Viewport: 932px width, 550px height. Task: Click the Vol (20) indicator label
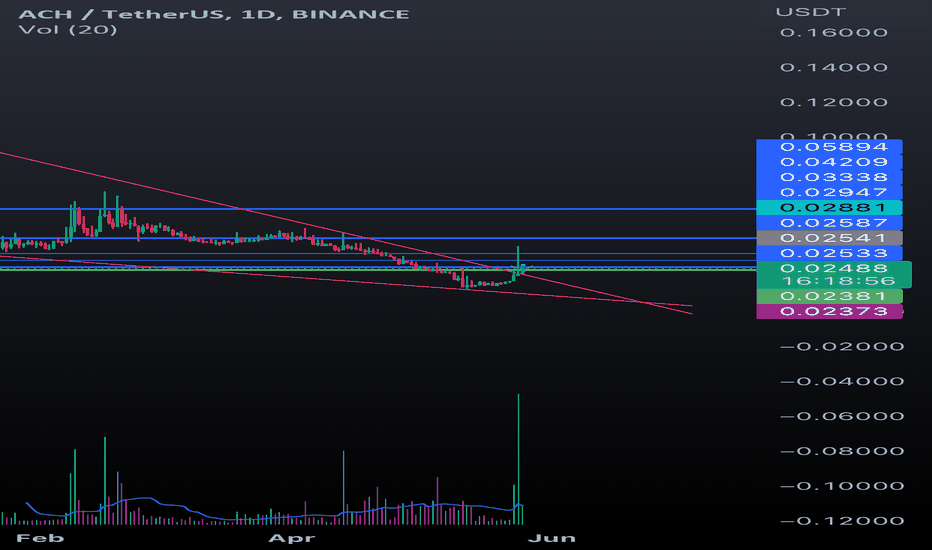coord(68,29)
